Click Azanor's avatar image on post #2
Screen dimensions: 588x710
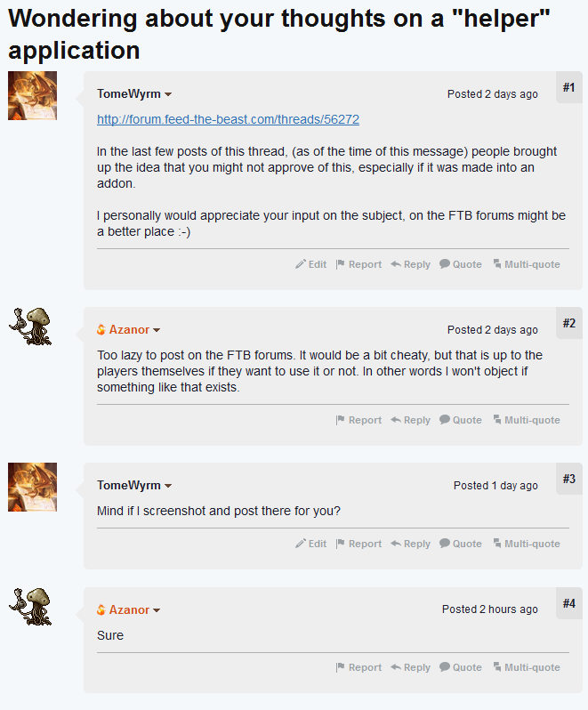point(32,327)
